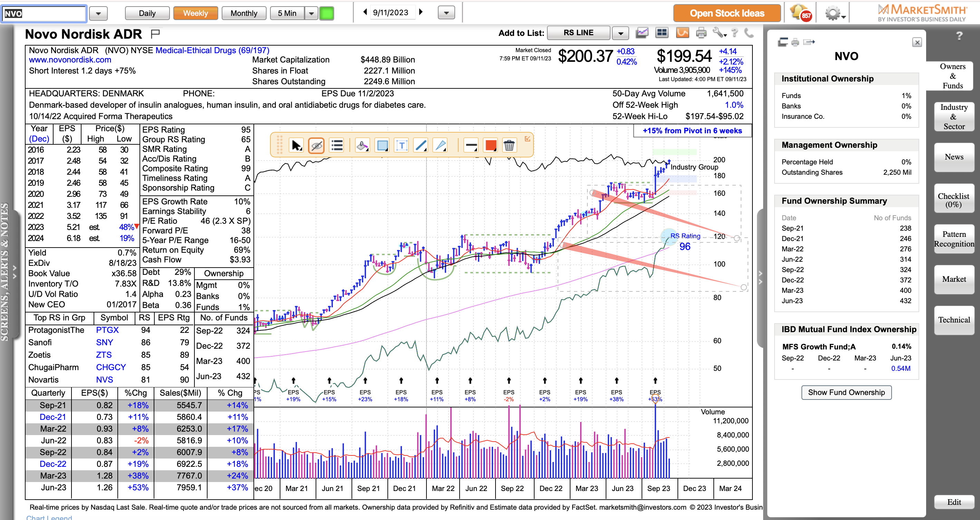980x520 pixels.
Task: Toggle the green real-time indicator button
Action: (x=326, y=13)
